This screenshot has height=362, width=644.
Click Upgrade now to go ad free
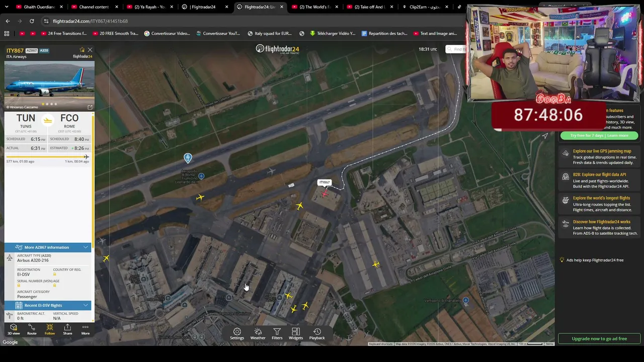pyautogui.click(x=599, y=338)
